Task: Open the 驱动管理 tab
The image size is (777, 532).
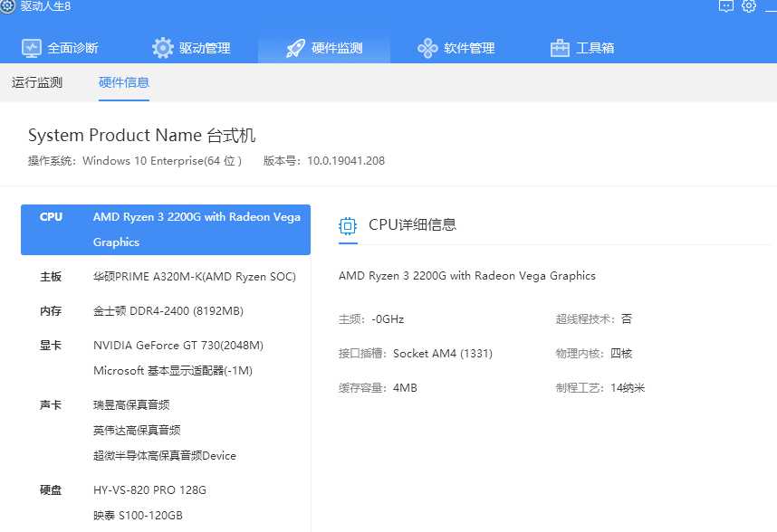Action: (191, 48)
